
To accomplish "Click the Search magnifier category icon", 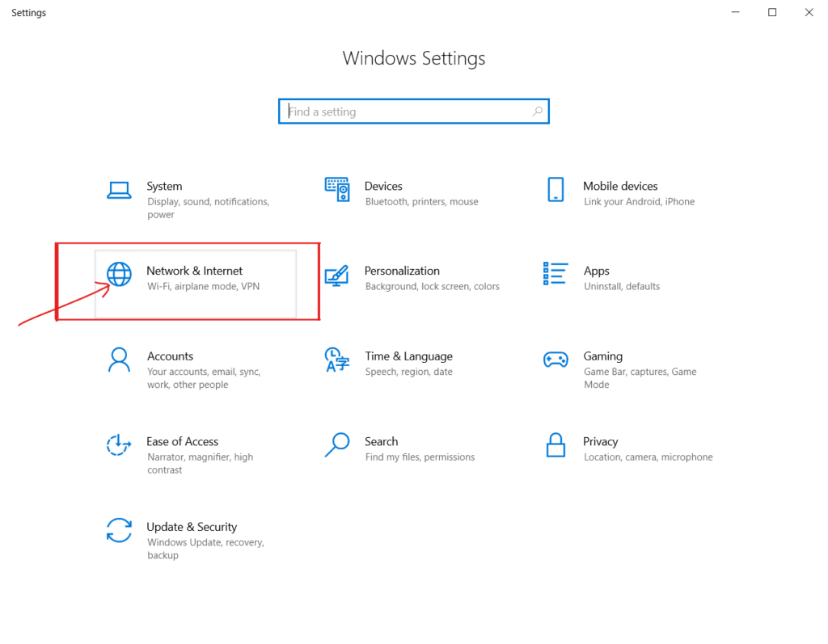I will coord(337,445).
